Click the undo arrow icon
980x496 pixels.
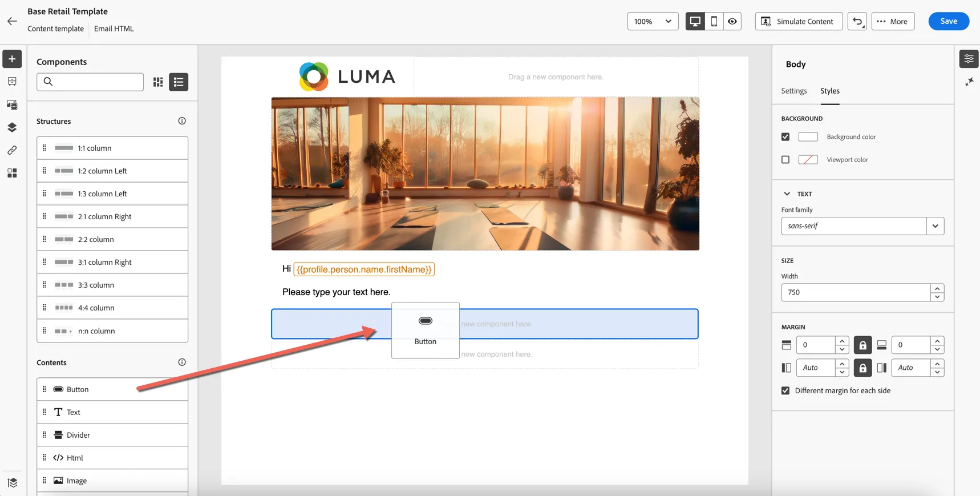[857, 21]
